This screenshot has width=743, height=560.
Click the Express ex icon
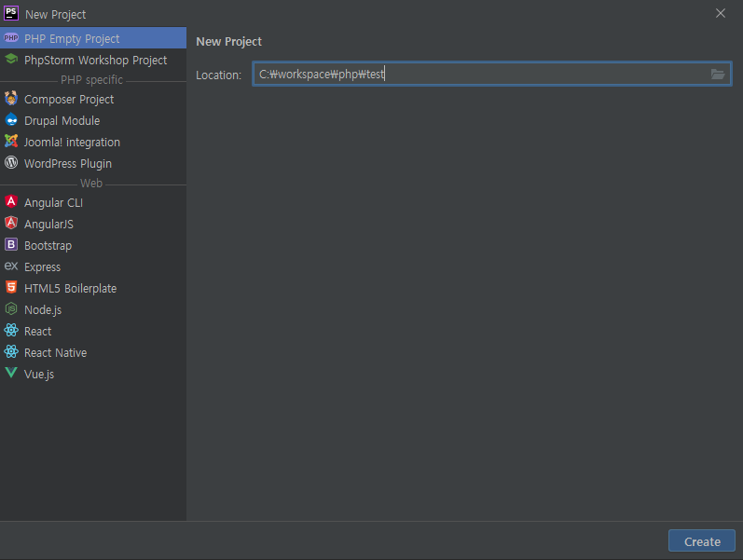point(11,266)
